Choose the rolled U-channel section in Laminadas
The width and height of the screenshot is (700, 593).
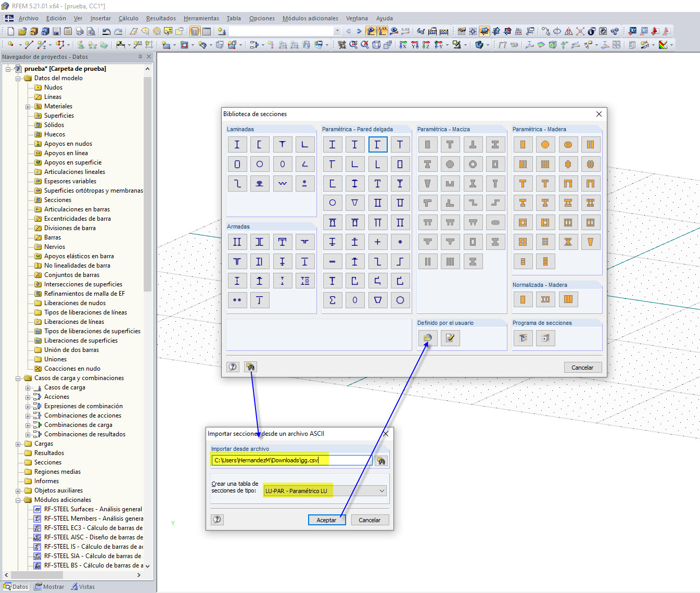tap(259, 145)
